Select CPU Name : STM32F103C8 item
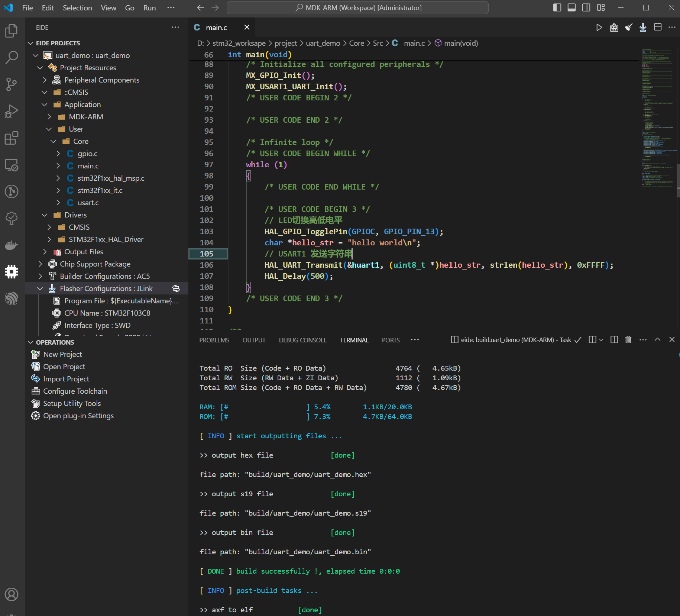Image resolution: width=680 pixels, height=616 pixels. [107, 313]
